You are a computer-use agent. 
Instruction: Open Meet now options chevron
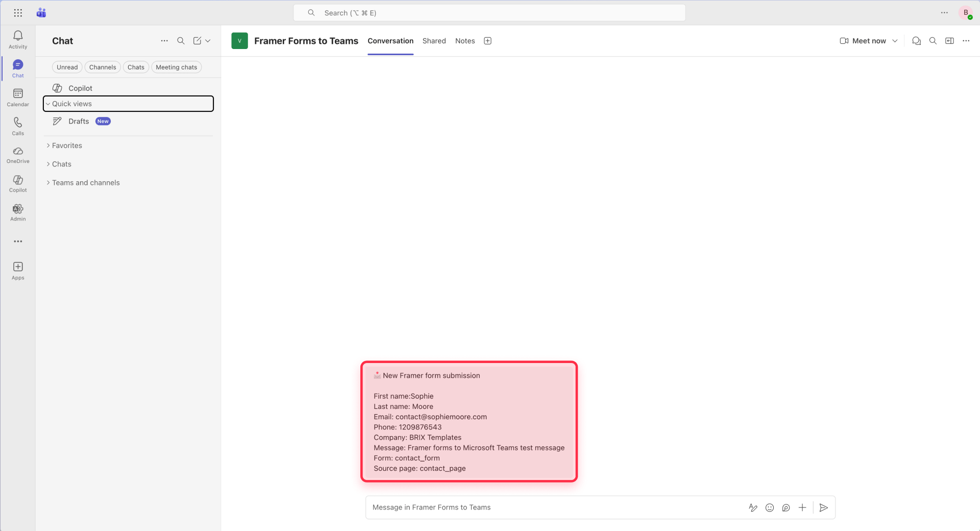pos(895,41)
